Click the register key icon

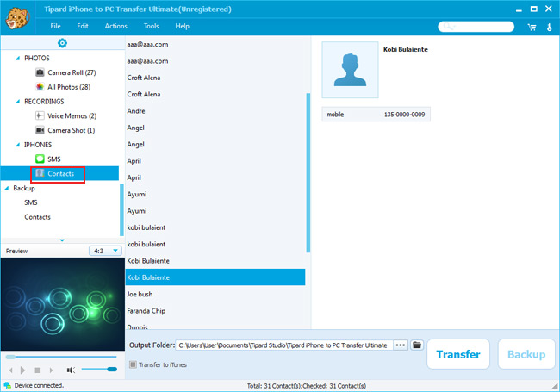pyautogui.click(x=550, y=27)
